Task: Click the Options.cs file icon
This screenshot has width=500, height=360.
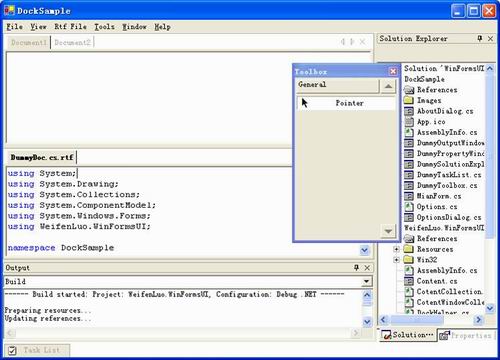Action: (x=409, y=207)
